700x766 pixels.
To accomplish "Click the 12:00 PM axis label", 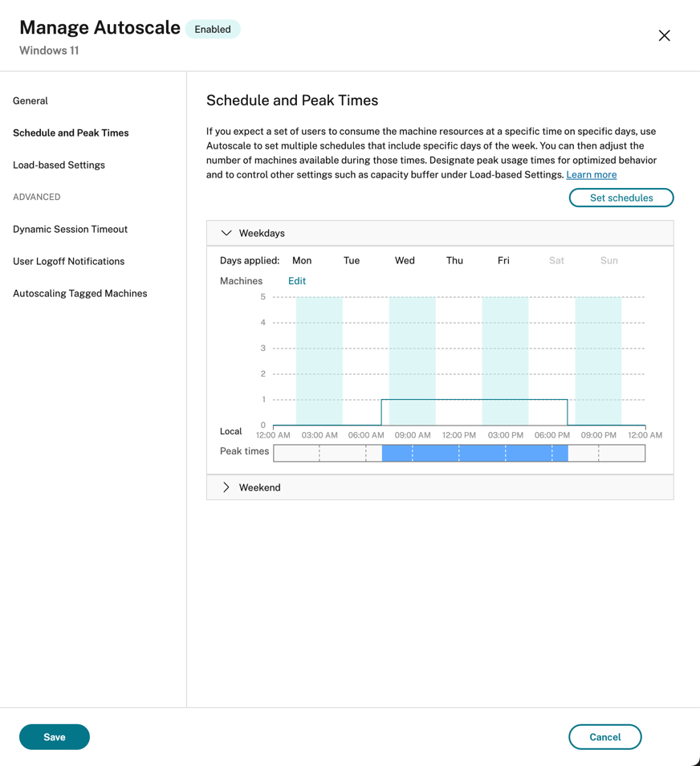I will [x=459, y=435].
